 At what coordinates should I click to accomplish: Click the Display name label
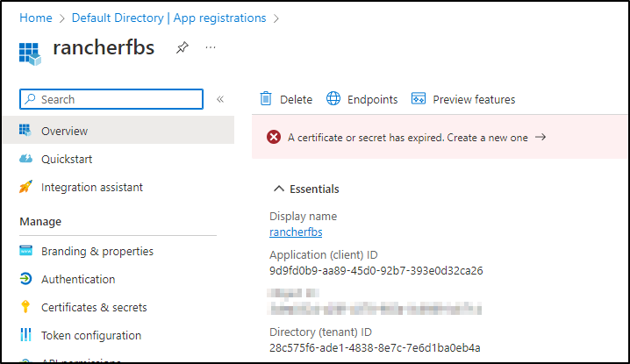303,217
